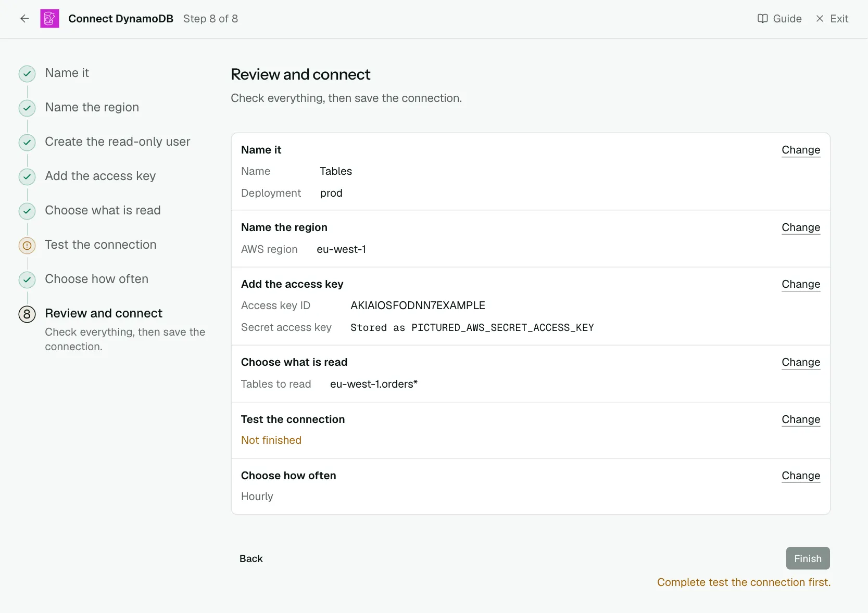Click checkmark icon beside Name the region
The width and height of the screenshot is (868, 613).
[27, 108]
